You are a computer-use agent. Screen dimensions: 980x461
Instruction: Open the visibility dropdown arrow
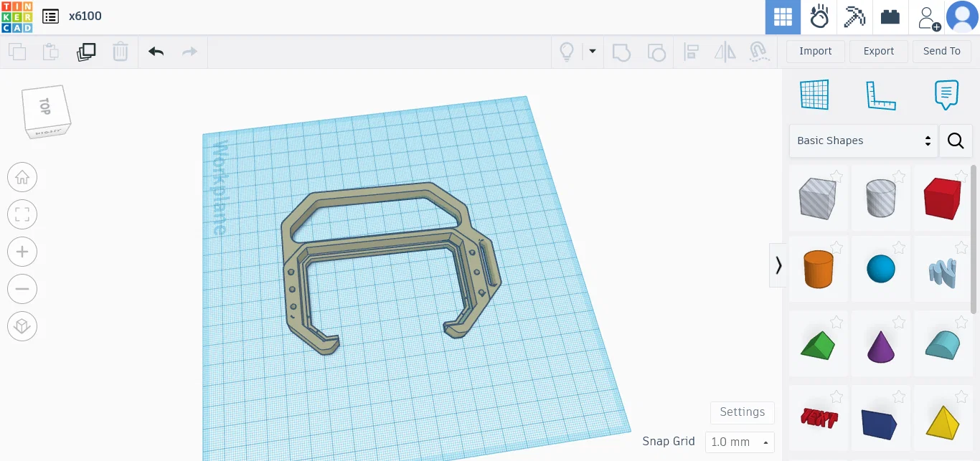(x=593, y=51)
